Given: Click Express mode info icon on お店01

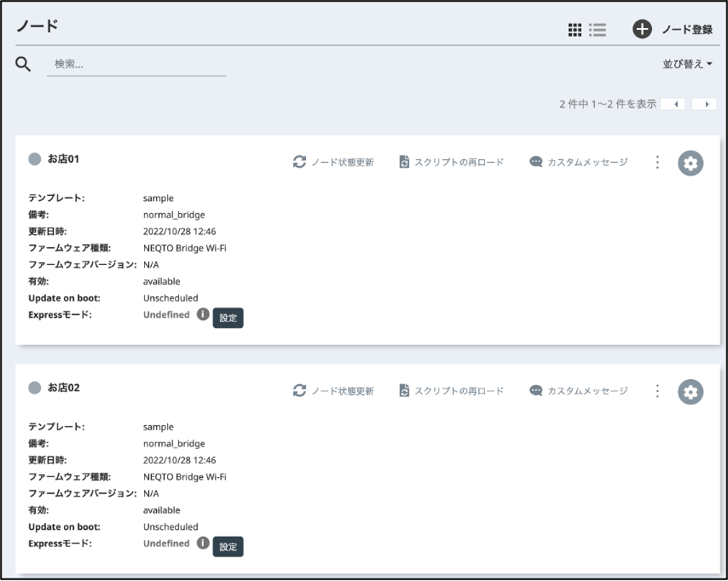Looking at the screenshot, I should [x=203, y=314].
